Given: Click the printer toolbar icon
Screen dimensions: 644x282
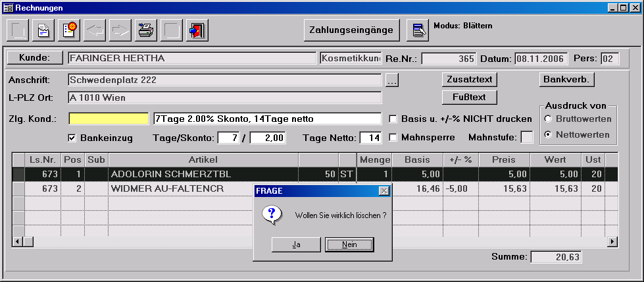Looking at the screenshot, I should [146, 30].
